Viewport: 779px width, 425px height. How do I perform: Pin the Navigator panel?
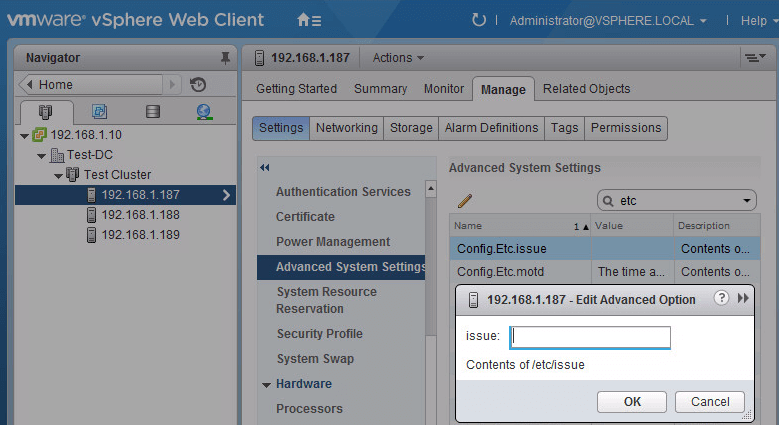pos(224,58)
